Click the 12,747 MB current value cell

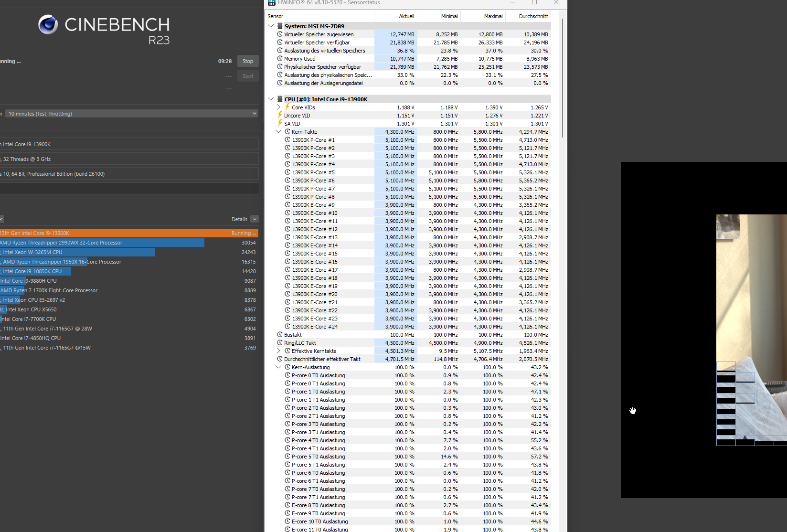pos(396,34)
